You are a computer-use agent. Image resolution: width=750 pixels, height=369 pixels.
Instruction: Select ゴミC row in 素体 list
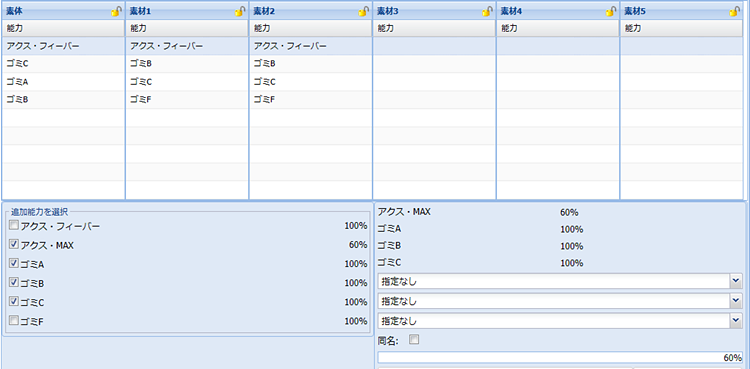[x=63, y=64]
